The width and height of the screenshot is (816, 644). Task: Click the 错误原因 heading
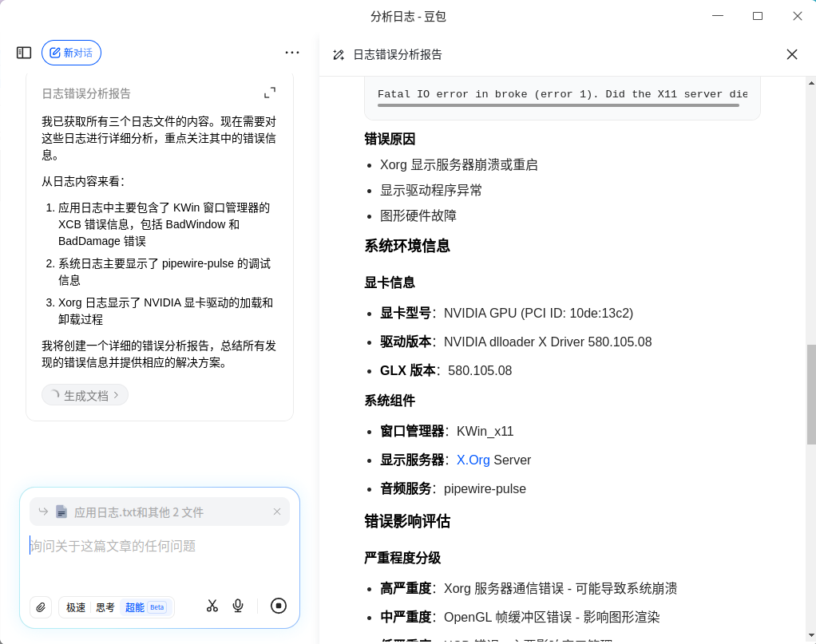[x=390, y=139]
